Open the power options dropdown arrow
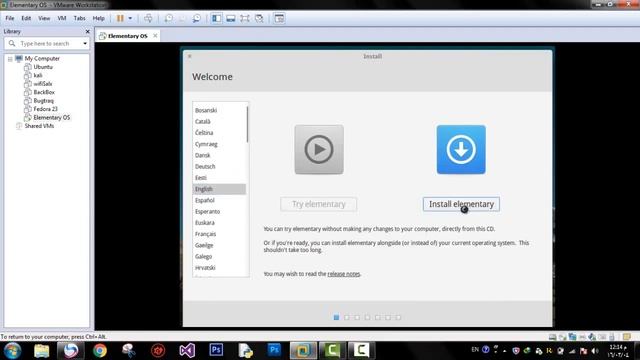The image size is (640, 360). (130, 18)
